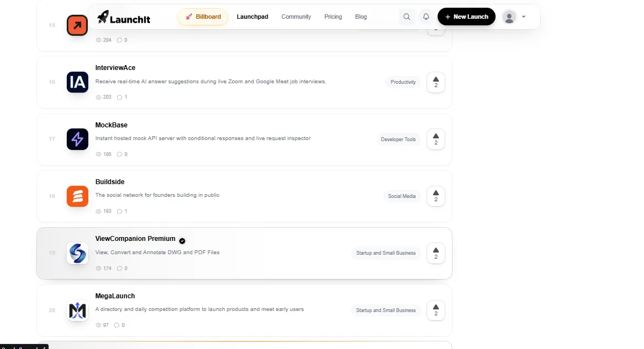The height and width of the screenshot is (349, 644).
Task: Click rank number 19
Action: click(52, 253)
